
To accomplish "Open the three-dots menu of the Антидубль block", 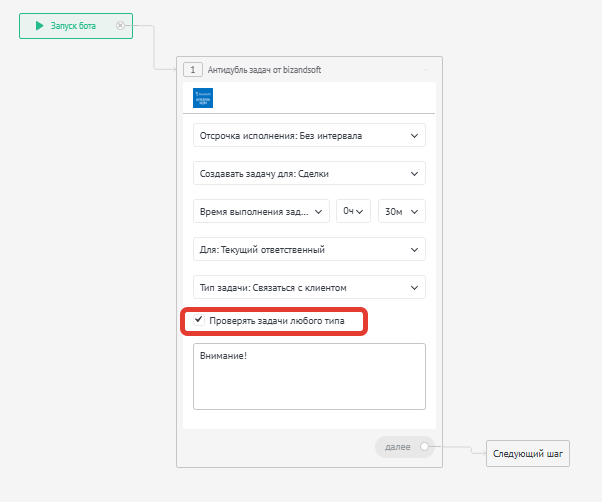I will coord(425,70).
